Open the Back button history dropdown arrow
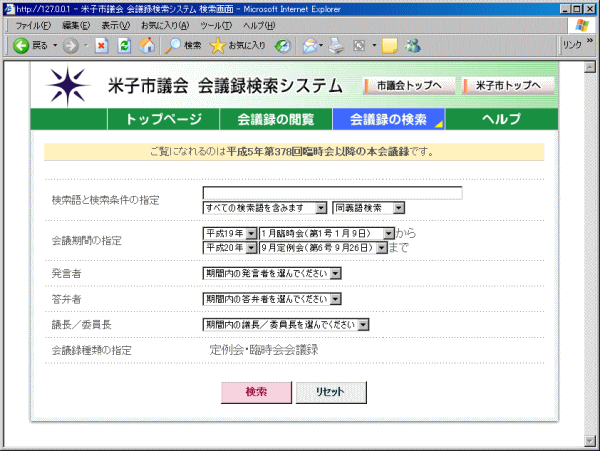 pyautogui.click(x=55, y=46)
